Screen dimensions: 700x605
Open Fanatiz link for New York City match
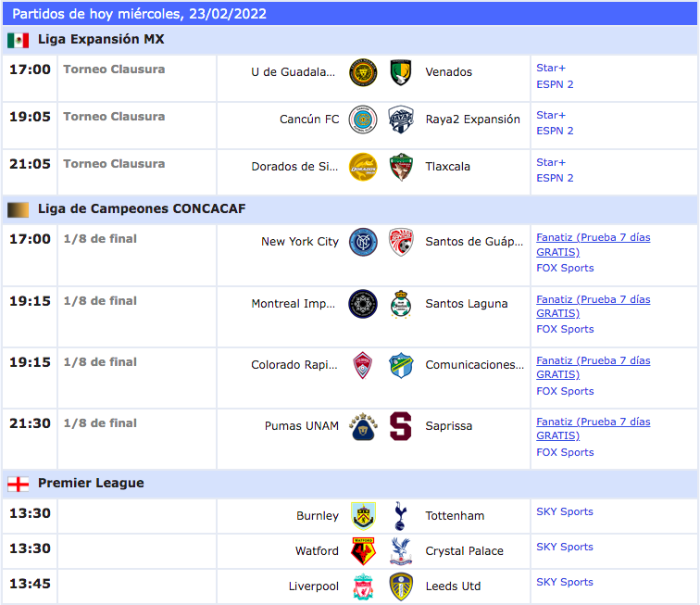[x=593, y=245]
